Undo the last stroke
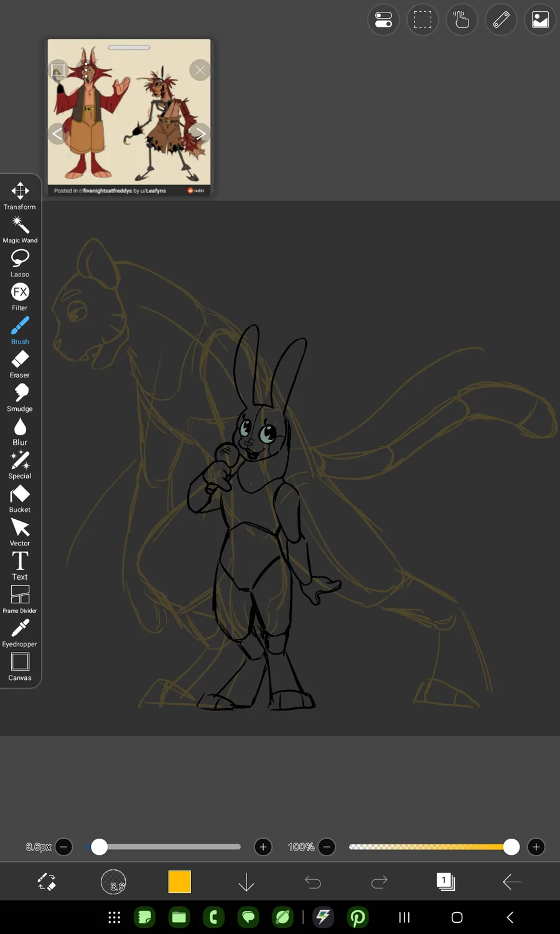 (x=313, y=882)
